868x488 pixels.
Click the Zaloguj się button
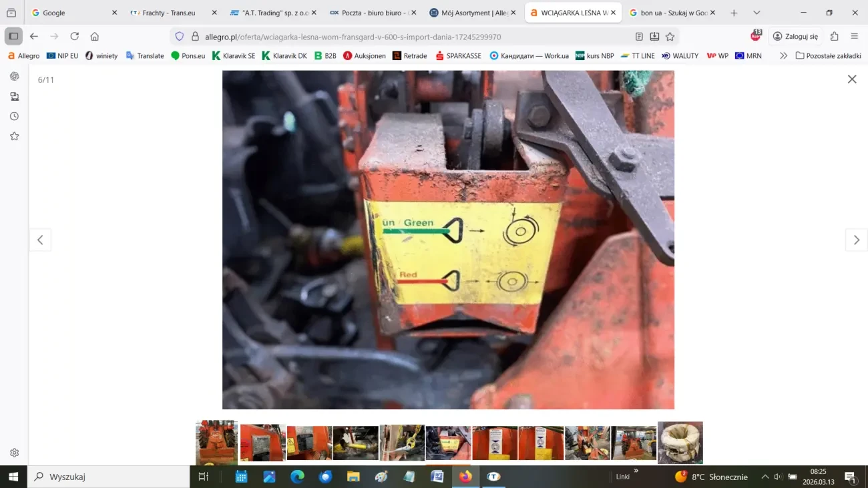795,37
